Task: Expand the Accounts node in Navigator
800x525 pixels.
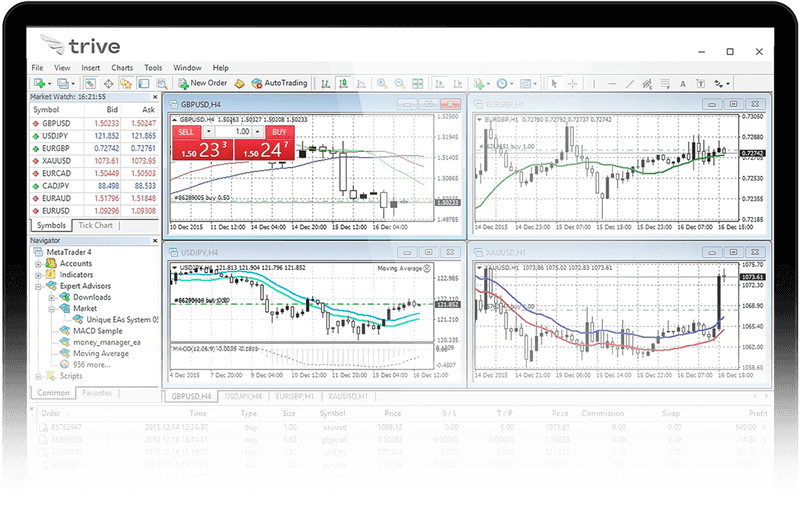Action: click(x=38, y=264)
